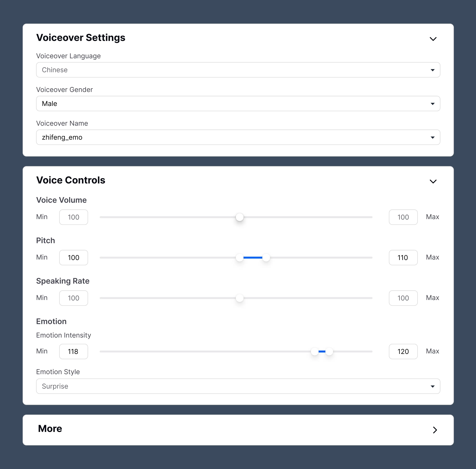This screenshot has width=476, height=469.
Task: Click the More section heading
Action: click(50, 429)
